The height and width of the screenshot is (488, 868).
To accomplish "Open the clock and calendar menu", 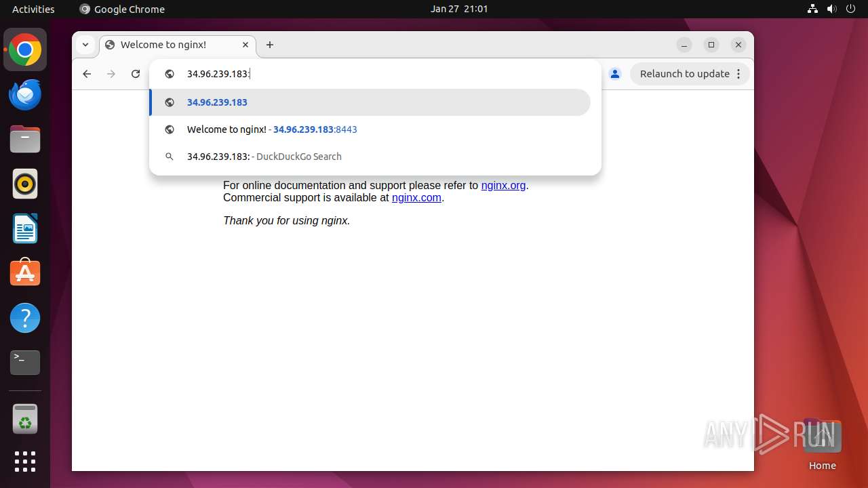I will point(459,9).
